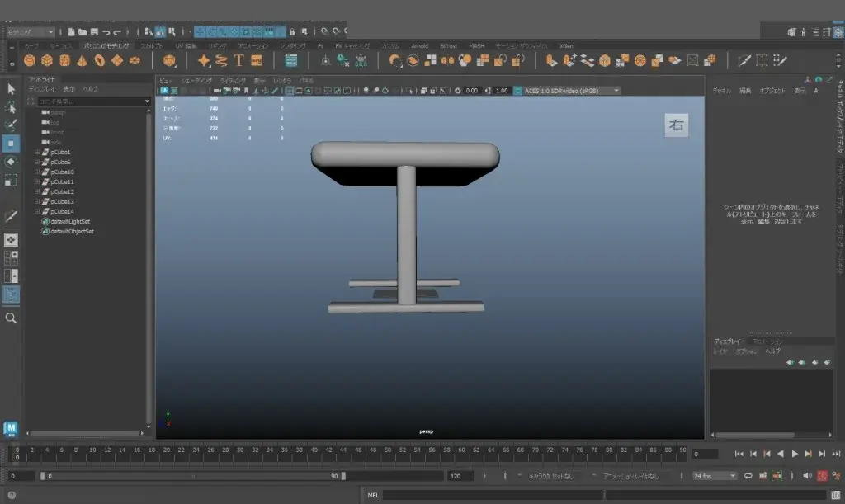Image resolution: width=845 pixels, height=504 pixels.
Task: Switch to the スカルプト shelf tab
Action: (152, 46)
